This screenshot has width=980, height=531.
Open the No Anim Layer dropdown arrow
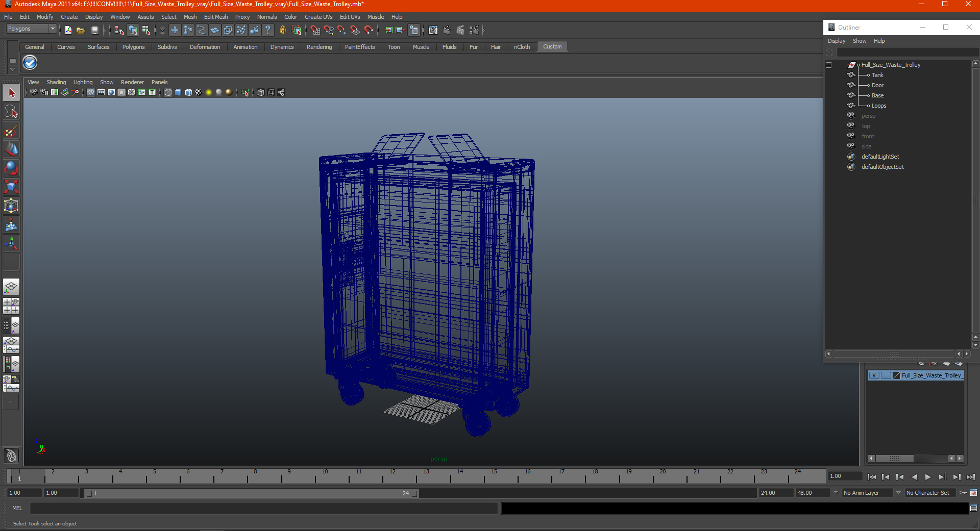(x=836, y=493)
